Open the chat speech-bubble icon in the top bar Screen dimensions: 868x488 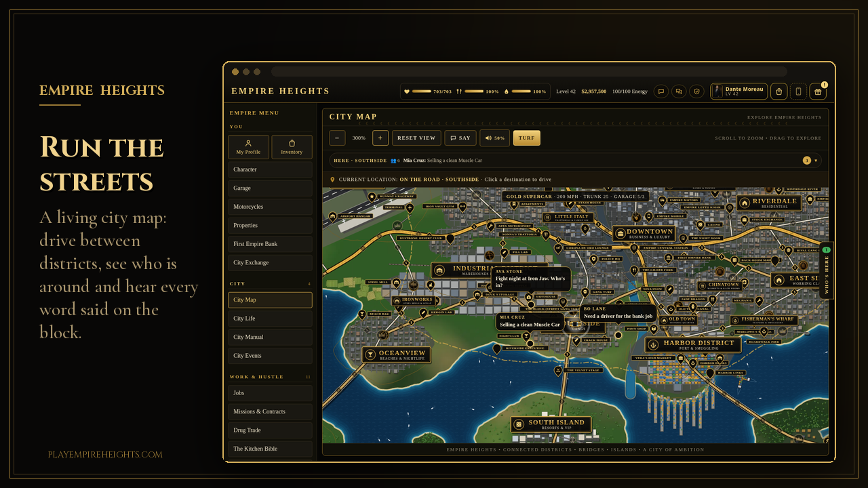tap(661, 91)
